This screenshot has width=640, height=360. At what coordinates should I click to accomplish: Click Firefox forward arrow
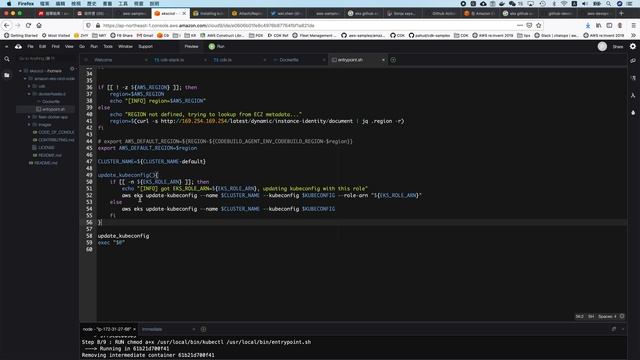point(18,25)
